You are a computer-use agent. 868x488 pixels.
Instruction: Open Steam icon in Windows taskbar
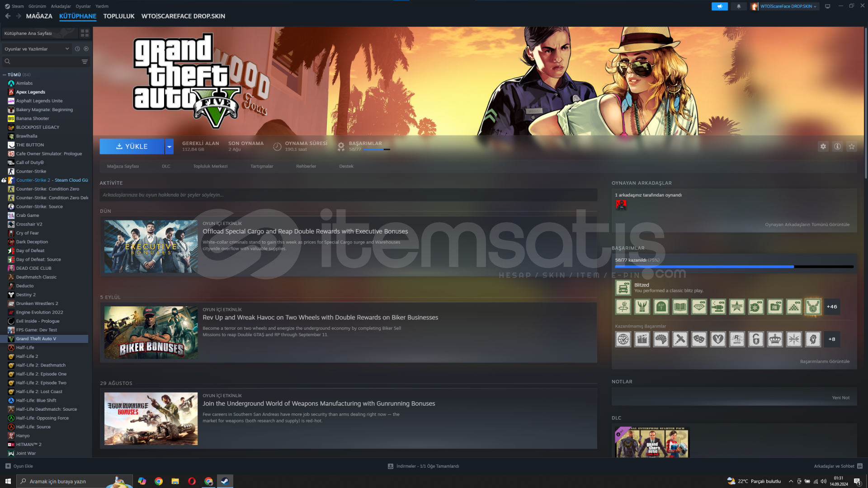[x=225, y=481]
